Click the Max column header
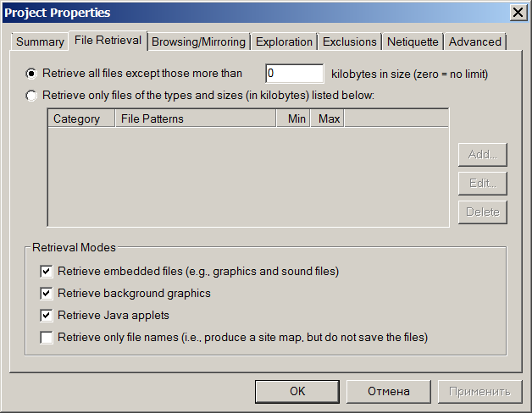This screenshot has width=532, height=413. click(x=329, y=118)
